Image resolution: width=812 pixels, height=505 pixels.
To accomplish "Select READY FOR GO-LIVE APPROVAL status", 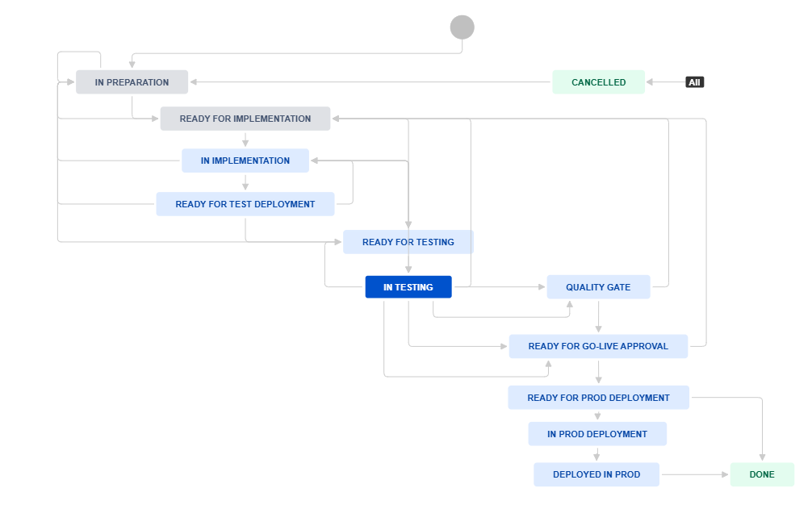I will click(x=598, y=346).
